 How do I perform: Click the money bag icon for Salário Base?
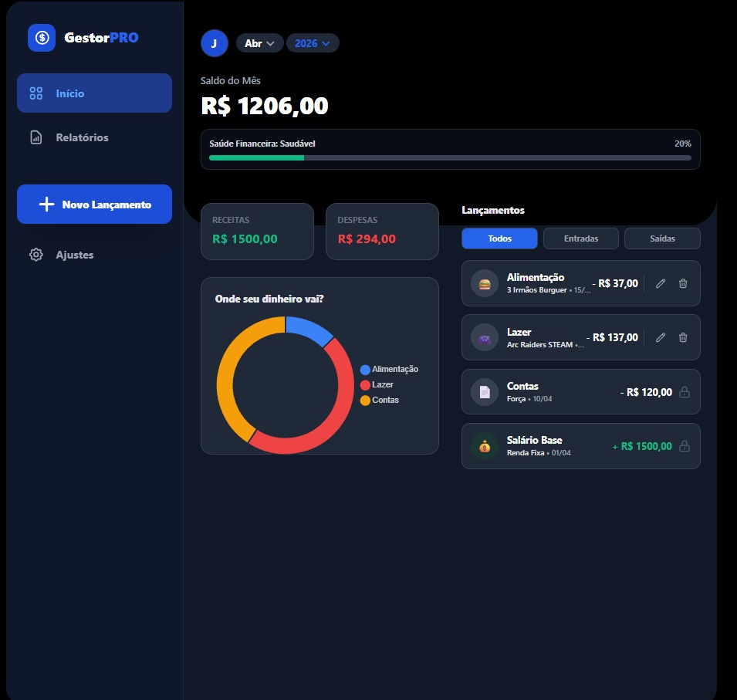click(x=485, y=446)
